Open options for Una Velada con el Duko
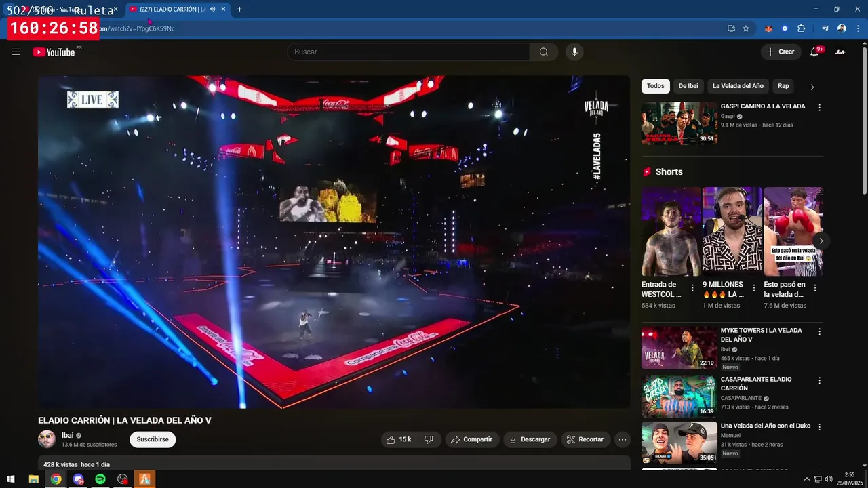Viewport: 868px width, 488px height. pos(819,427)
